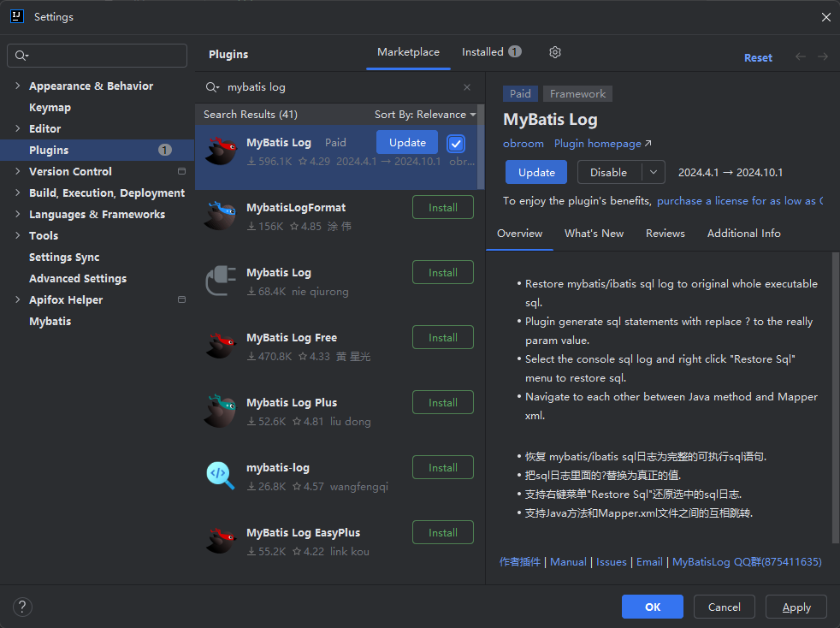Click the Installed tab count badge
This screenshot has height=628, width=840.
point(515,52)
